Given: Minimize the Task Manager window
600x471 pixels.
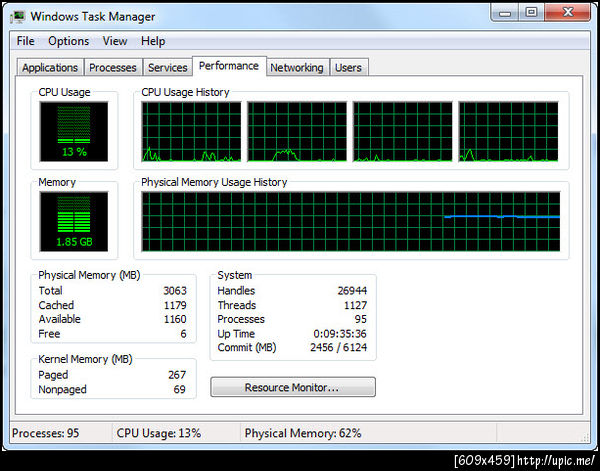Looking at the screenshot, I should 505,13.
